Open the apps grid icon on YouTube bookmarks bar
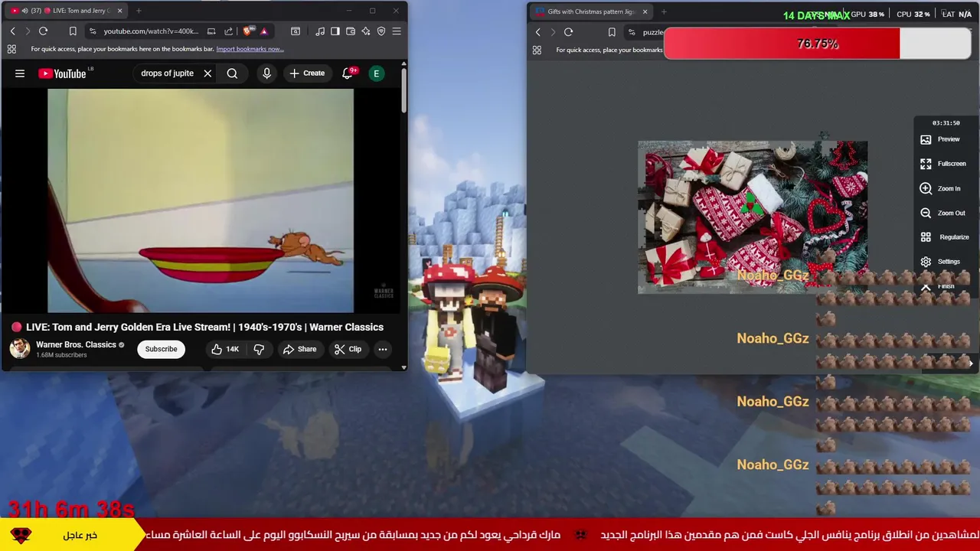980x551 pixels. 11,49
